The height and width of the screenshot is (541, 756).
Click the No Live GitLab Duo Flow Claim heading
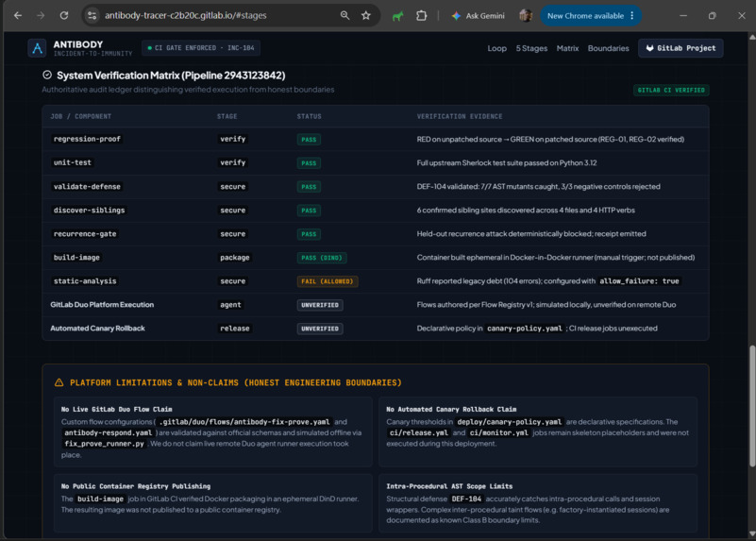click(116, 409)
